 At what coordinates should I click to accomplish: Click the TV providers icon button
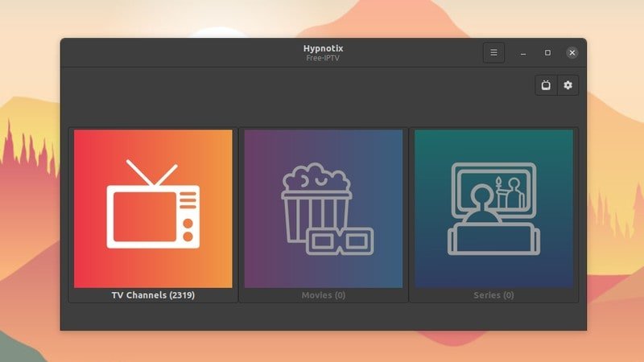[x=546, y=85]
